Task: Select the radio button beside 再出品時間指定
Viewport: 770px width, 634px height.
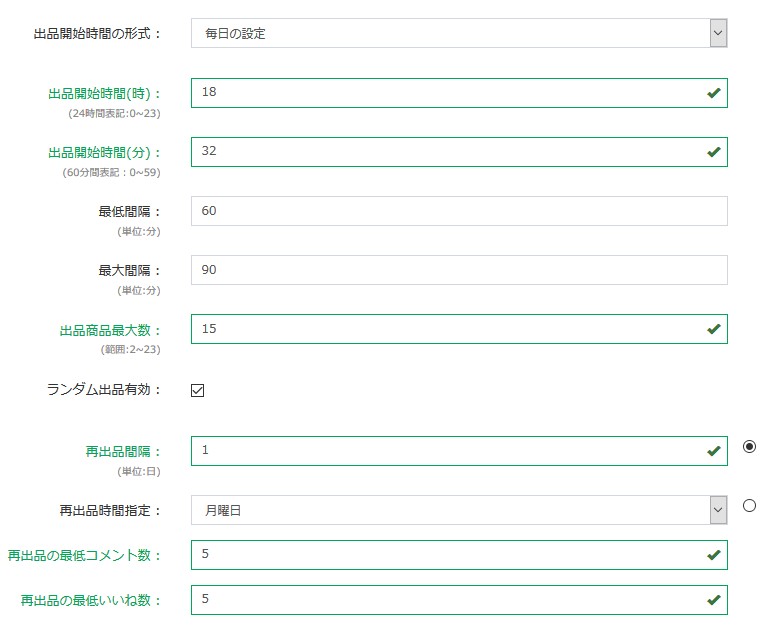Action: coord(749,506)
